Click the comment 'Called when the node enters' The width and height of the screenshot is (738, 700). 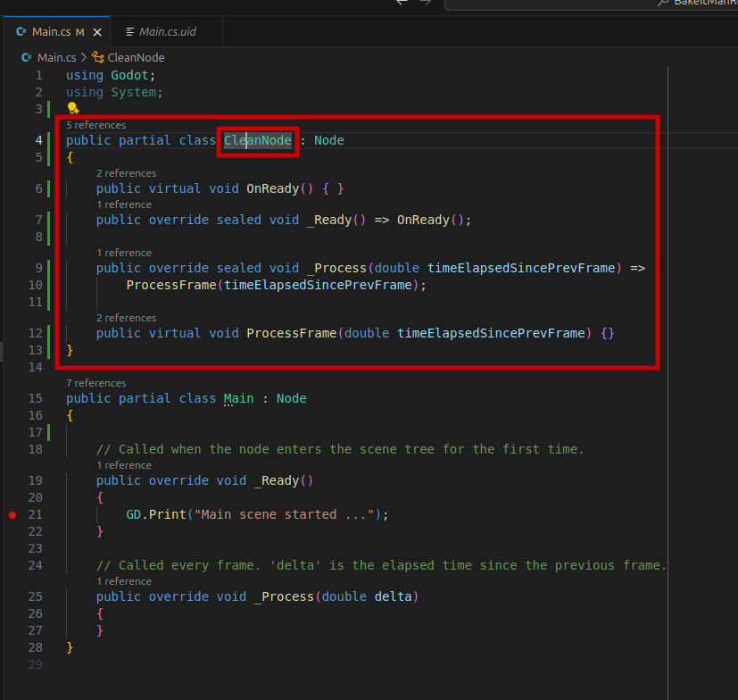(x=340, y=449)
